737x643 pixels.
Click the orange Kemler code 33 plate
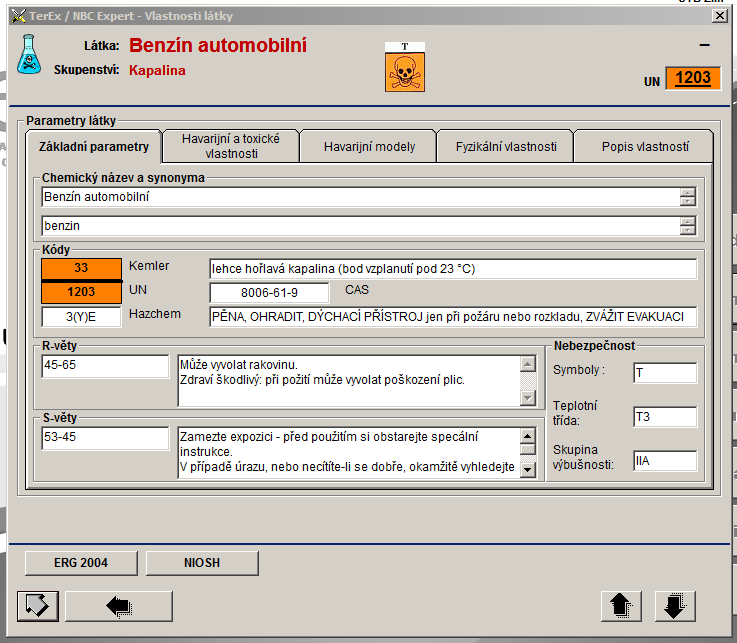coord(81,268)
